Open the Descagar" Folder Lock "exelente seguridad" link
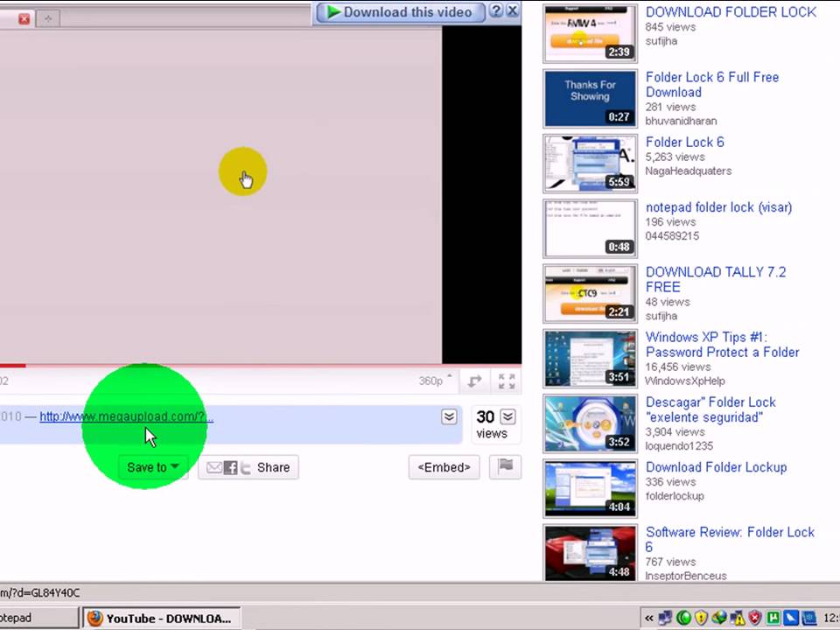The image size is (840, 630). (x=710, y=409)
